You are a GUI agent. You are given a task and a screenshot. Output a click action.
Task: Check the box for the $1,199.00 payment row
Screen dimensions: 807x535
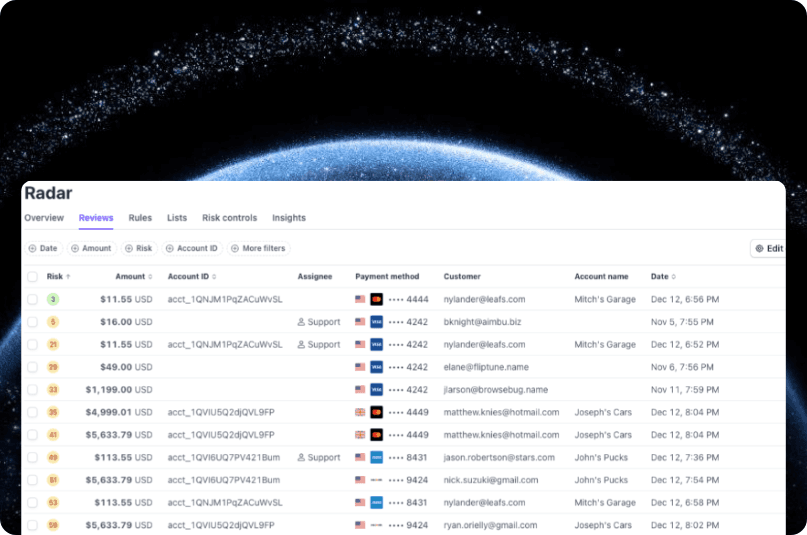tap(33, 389)
